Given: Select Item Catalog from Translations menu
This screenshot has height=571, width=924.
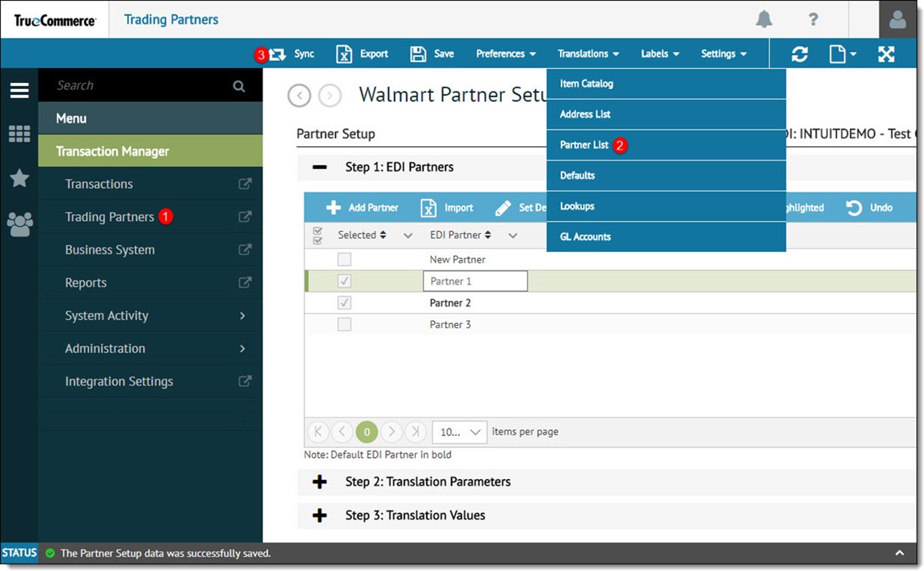Looking at the screenshot, I should pyautogui.click(x=666, y=84).
